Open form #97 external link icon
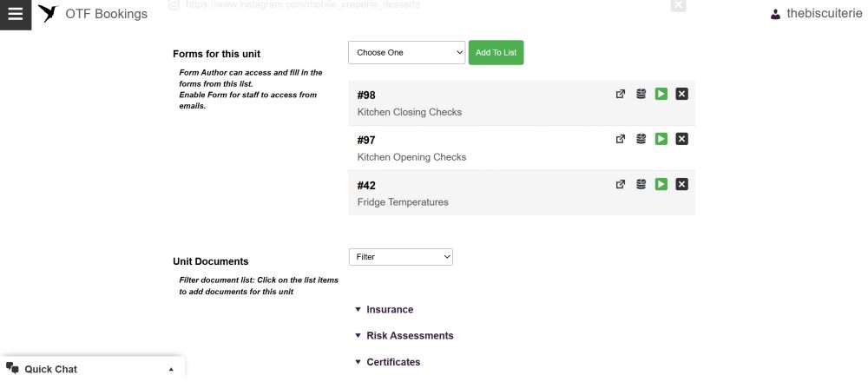Screen dimensions: 868x382 621,139
